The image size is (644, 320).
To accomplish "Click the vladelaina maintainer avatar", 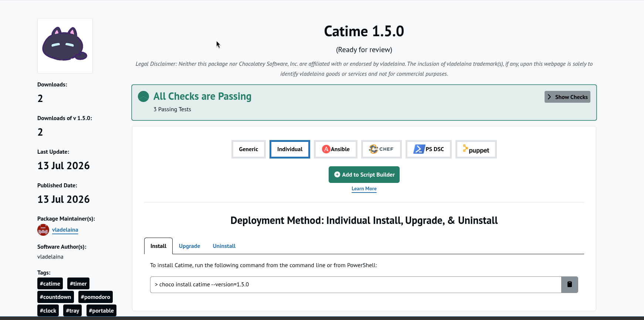I will (x=43, y=230).
